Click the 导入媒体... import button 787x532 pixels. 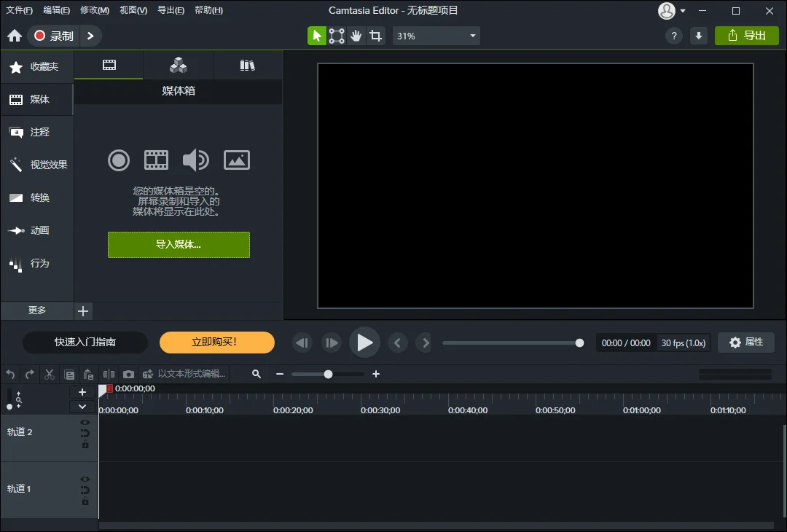click(x=179, y=244)
